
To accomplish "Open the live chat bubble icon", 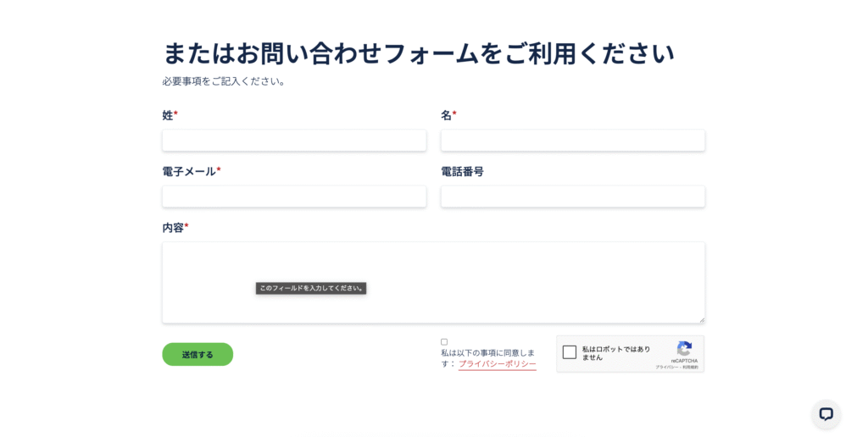I will tap(826, 414).
